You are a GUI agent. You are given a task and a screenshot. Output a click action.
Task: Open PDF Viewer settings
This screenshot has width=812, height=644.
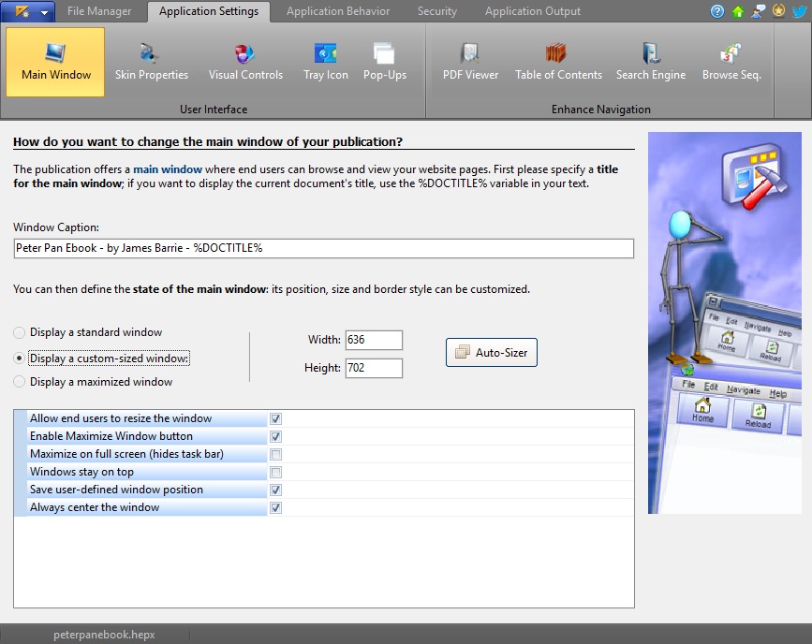pyautogui.click(x=470, y=62)
